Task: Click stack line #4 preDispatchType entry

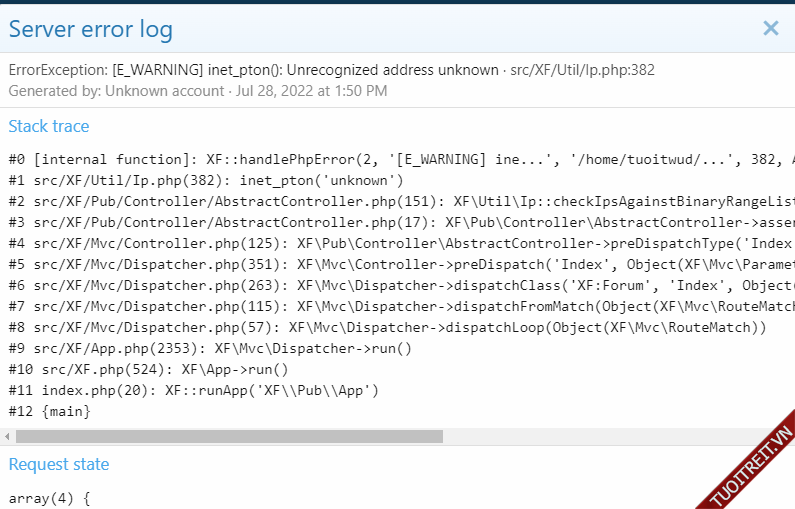Action: (400, 244)
